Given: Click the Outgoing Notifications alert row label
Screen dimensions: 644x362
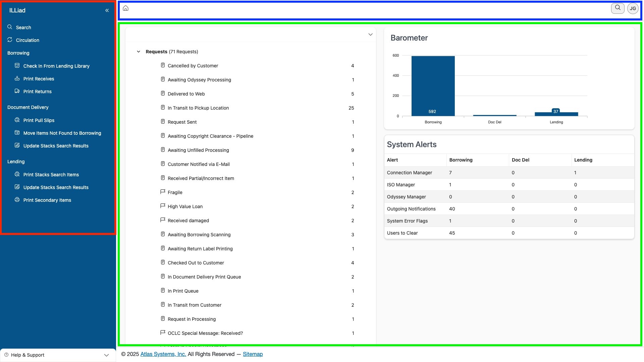Looking at the screenshot, I should click(411, 209).
